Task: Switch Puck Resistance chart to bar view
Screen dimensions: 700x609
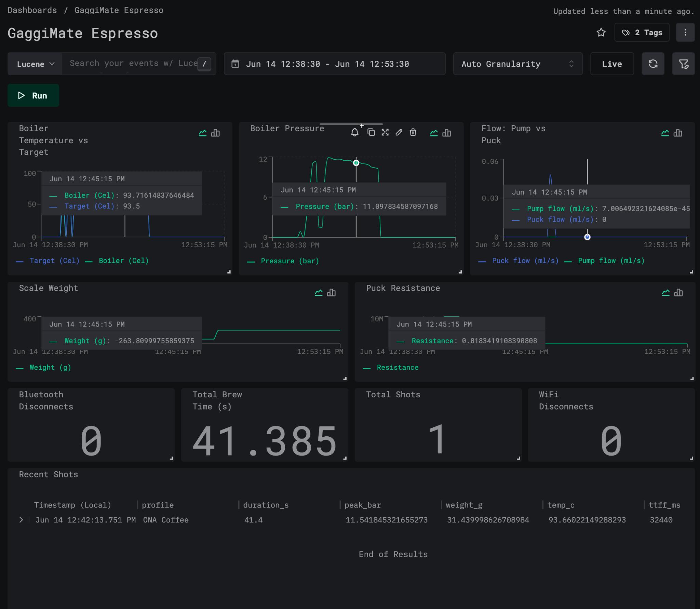Action: (x=678, y=293)
